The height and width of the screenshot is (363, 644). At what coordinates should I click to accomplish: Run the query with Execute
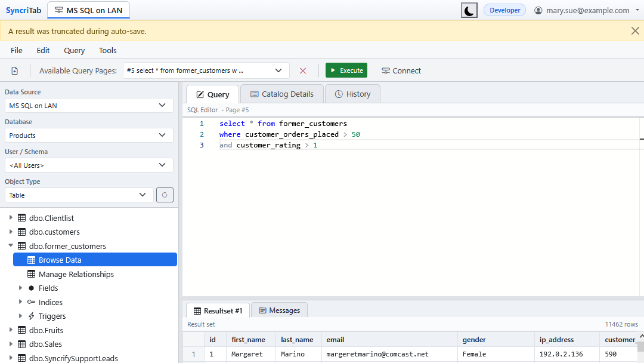point(346,70)
